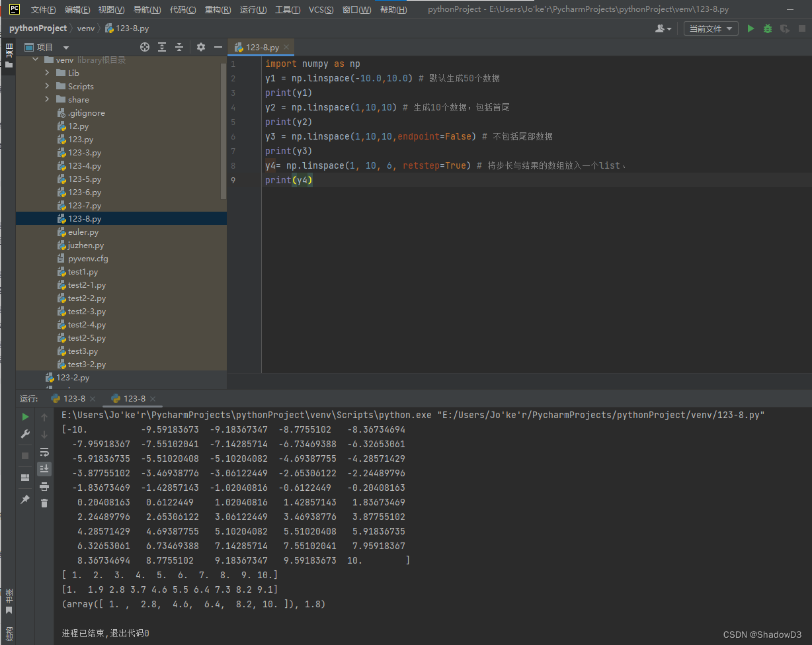This screenshot has height=645, width=812.
Task: Click the stop square icon in top toolbar
Action: pos(801,28)
